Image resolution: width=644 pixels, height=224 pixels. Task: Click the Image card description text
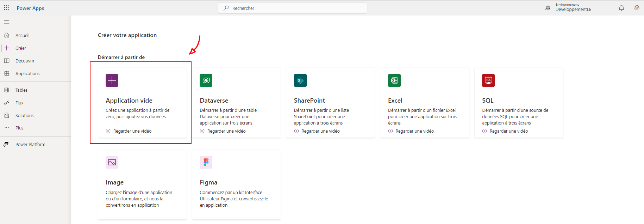click(x=139, y=199)
